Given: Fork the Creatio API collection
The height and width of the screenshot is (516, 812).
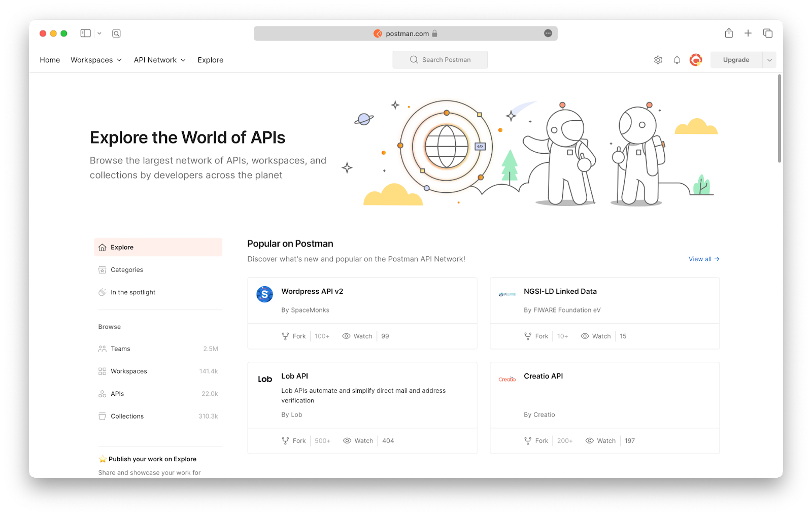Looking at the screenshot, I should click(536, 440).
